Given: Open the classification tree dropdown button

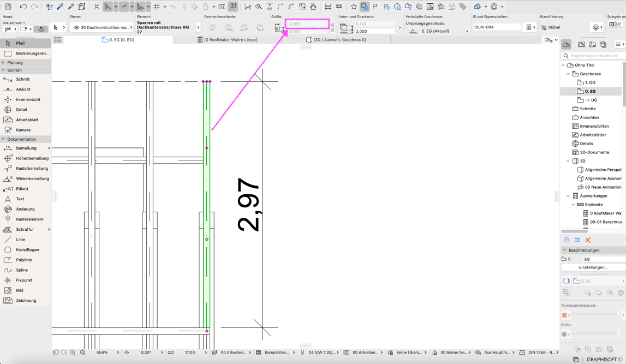Looking at the screenshot, I should pos(596,27).
